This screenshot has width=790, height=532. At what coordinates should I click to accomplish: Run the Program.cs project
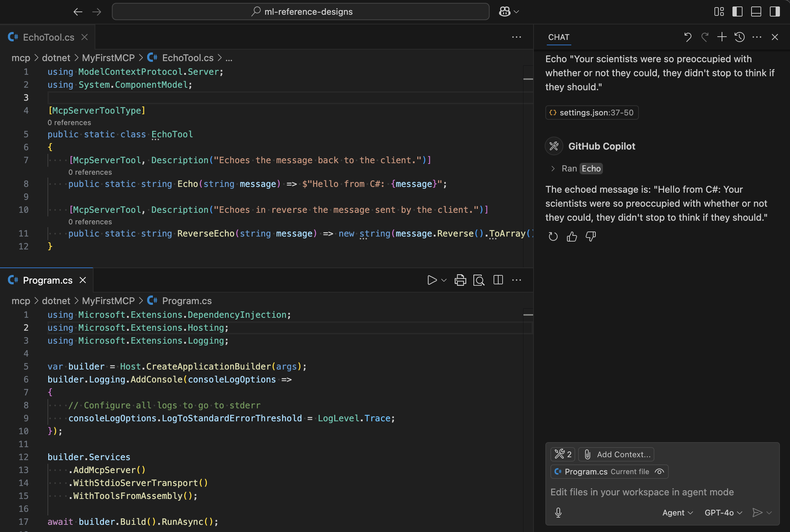432,280
